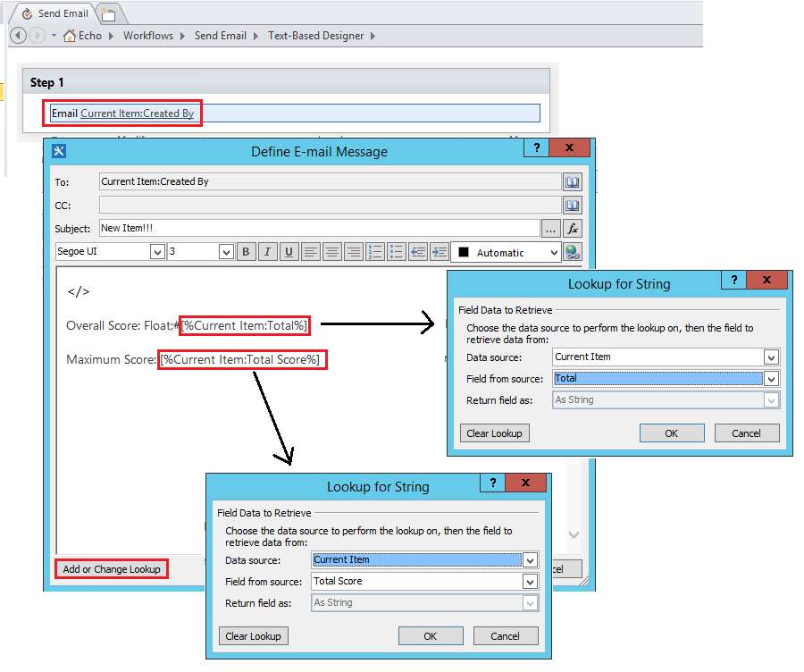Viewport: 804px width, 672px height.
Task: Click the underline formatting icon
Action: pyautogui.click(x=288, y=252)
